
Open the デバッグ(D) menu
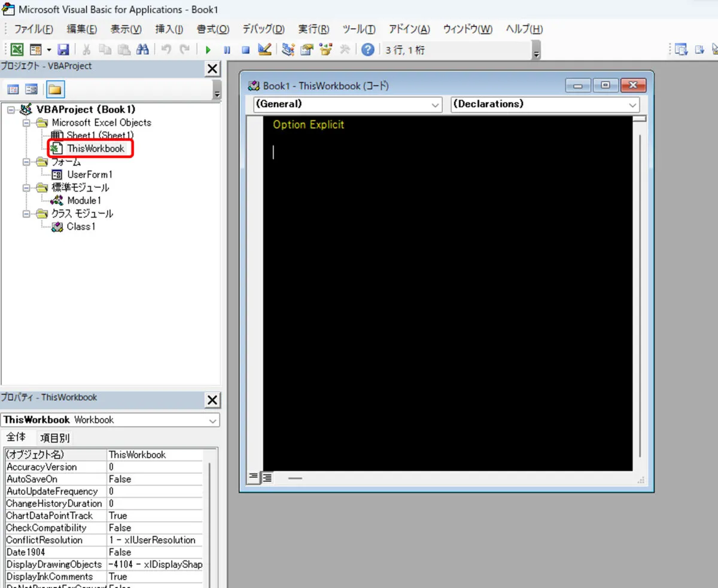click(263, 29)
